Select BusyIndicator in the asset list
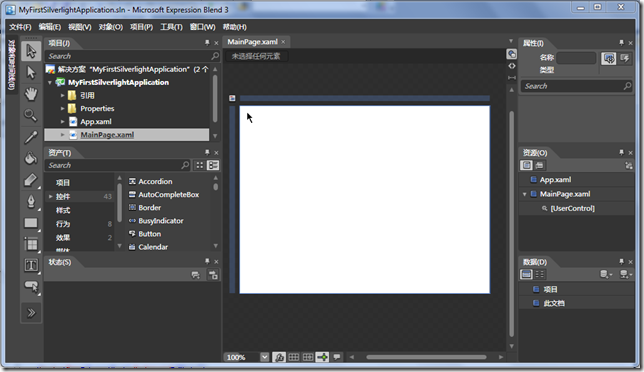This screenshot has width=644, height=372. 156,221
